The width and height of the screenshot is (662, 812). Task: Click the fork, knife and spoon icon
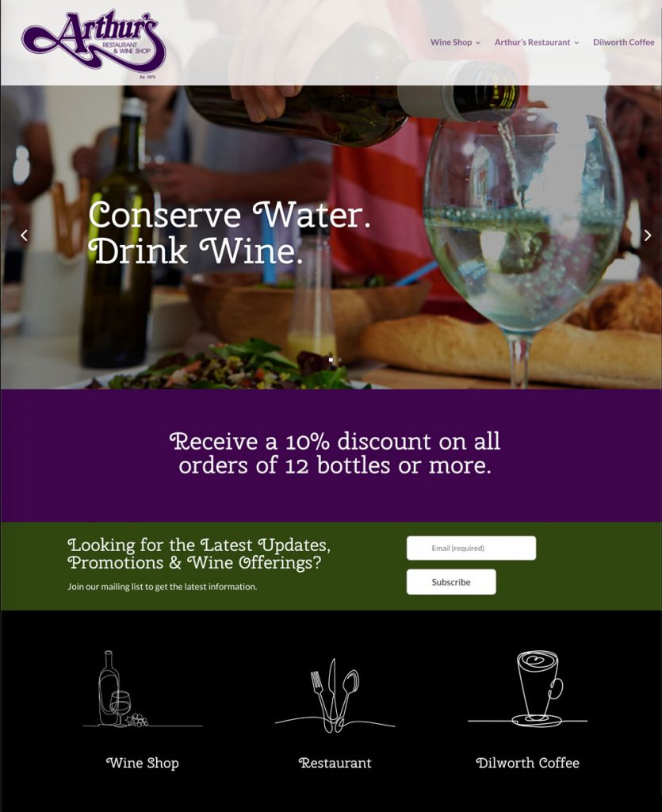coord(335,695)
